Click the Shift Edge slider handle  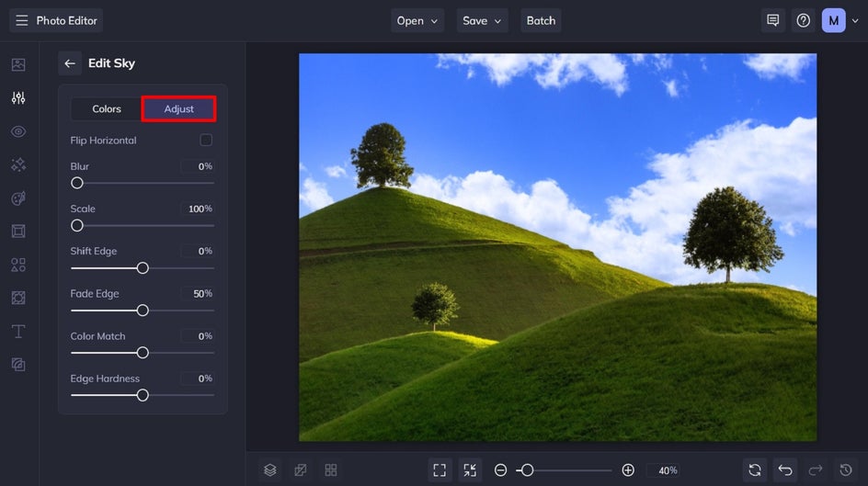click(x=143, y=268)
